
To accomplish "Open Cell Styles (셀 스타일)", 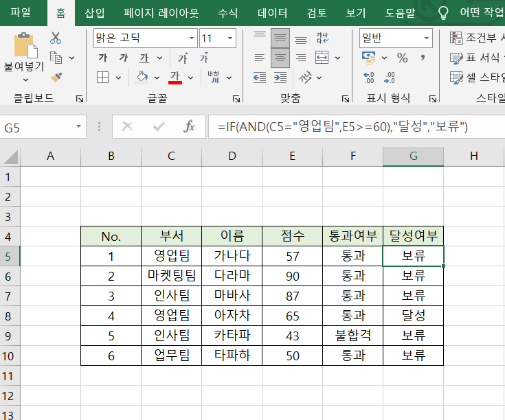I will click(x=477, y=78).
